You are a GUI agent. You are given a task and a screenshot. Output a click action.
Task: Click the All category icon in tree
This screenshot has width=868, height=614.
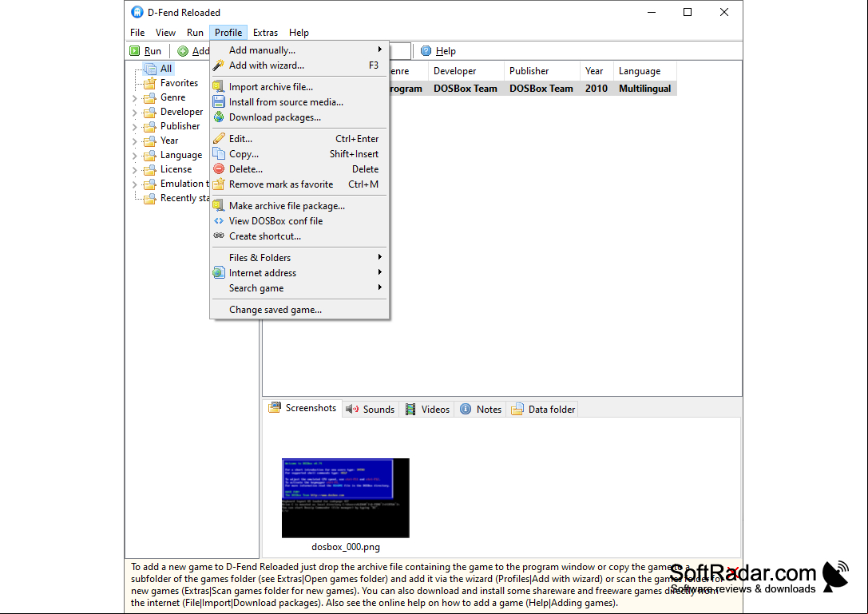[150, 69]
